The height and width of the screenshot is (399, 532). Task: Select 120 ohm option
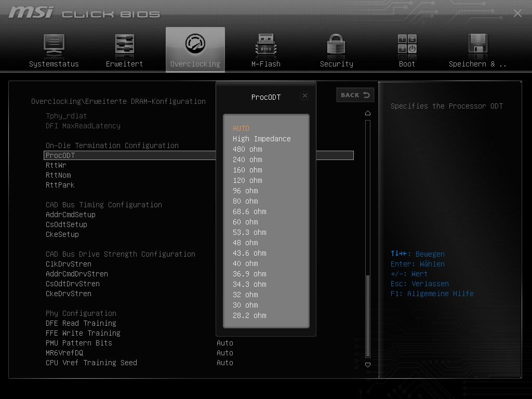(x=247, y=180)
